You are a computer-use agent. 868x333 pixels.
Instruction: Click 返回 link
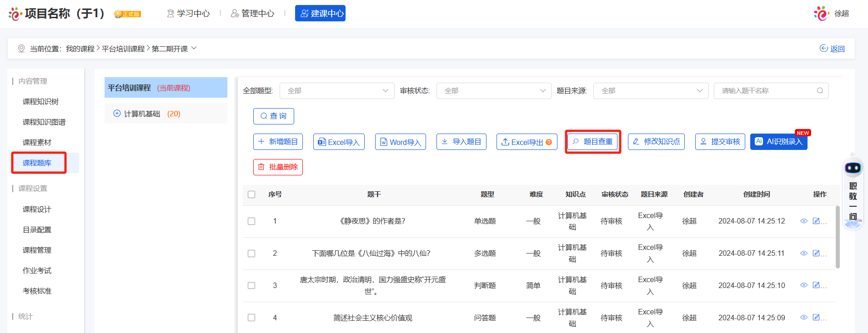pyautogui.click(x=838, y=49)
